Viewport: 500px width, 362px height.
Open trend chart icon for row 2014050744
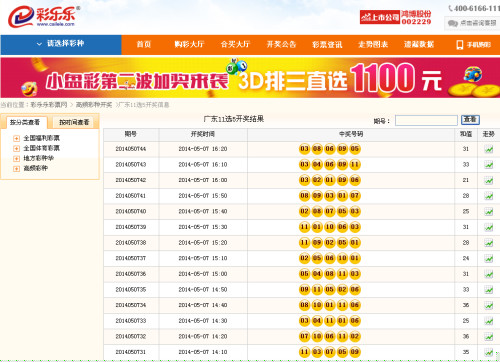point(488,149)
